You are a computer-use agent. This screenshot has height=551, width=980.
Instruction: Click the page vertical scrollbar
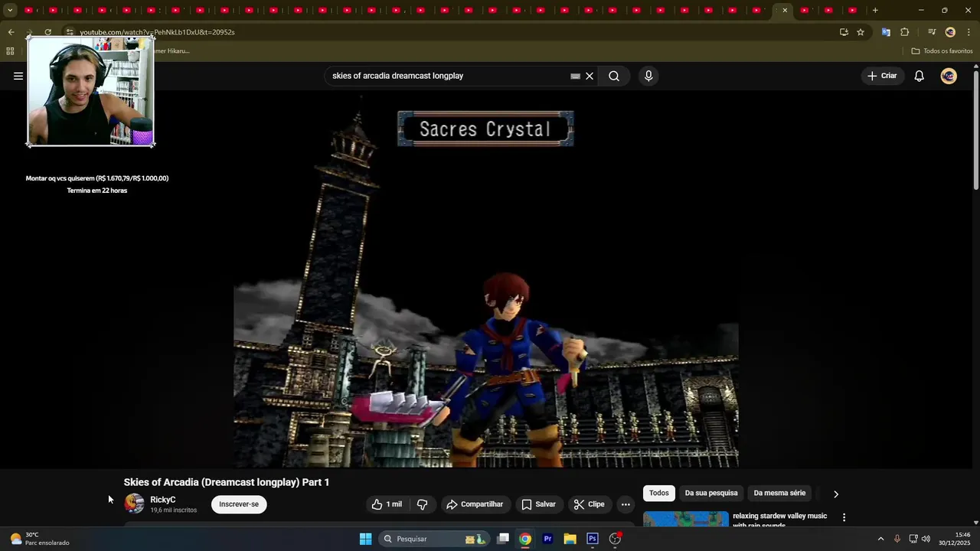click(975, 130)
